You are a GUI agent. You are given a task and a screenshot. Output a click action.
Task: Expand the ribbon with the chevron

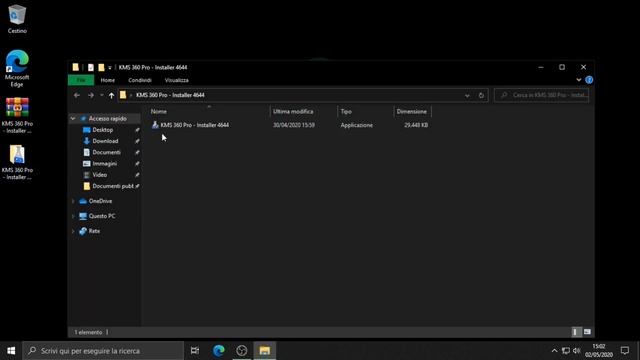[579, 80]
